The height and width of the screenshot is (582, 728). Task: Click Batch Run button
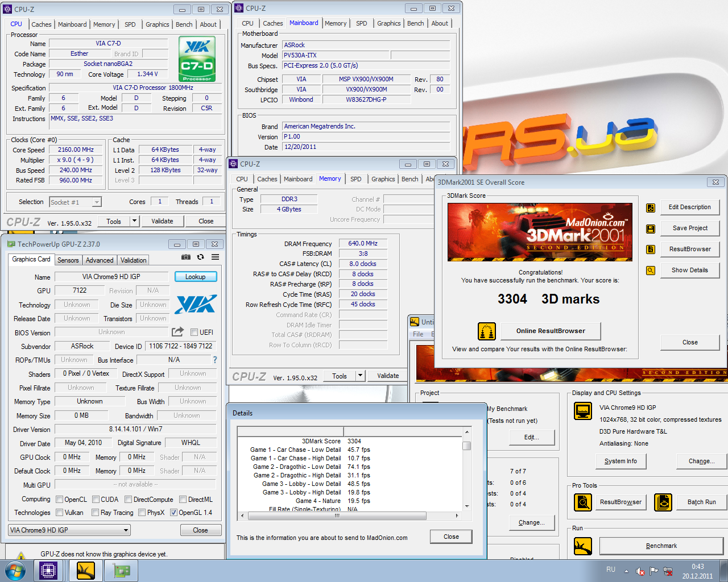pyautogui.click(x=701, y=502)
